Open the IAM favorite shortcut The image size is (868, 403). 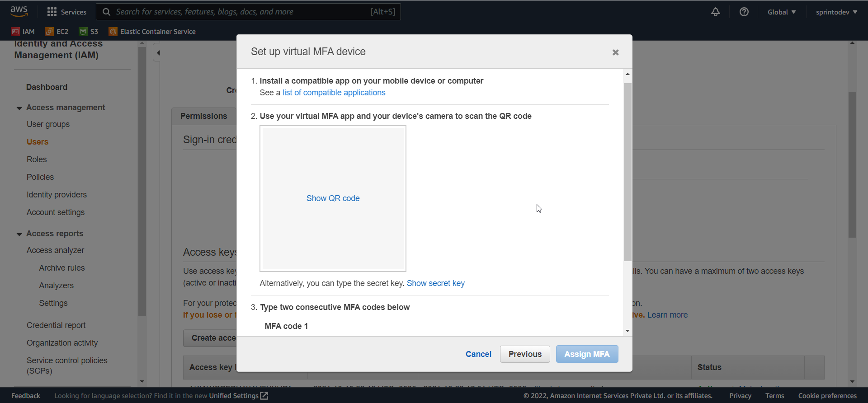(x=23, y=32)
